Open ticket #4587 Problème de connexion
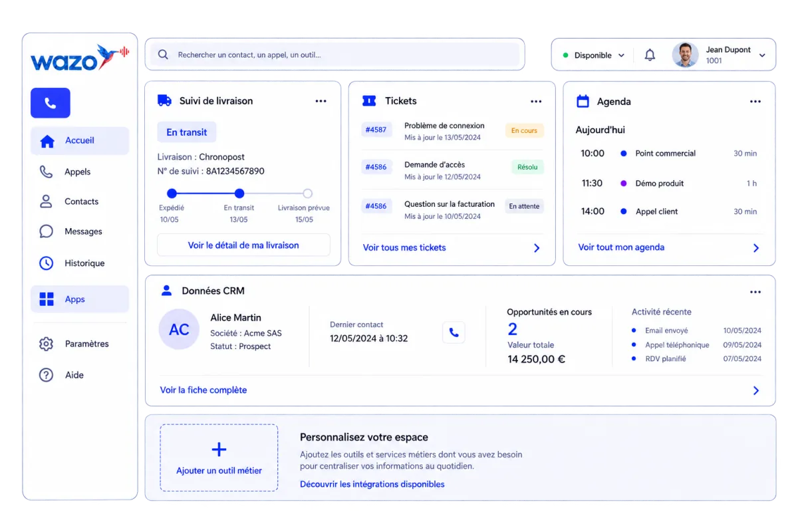Viewport: 798px width, 532px height. click(453, 131)
